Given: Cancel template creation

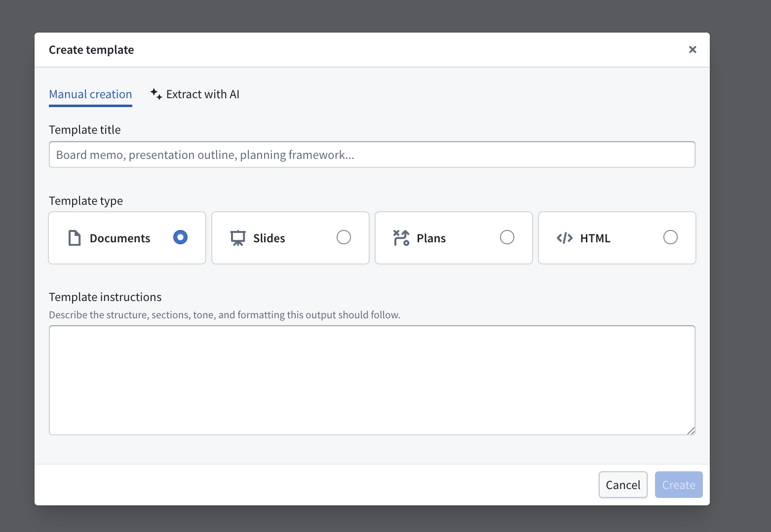Looking at the screenshot, I should (623, 485).
